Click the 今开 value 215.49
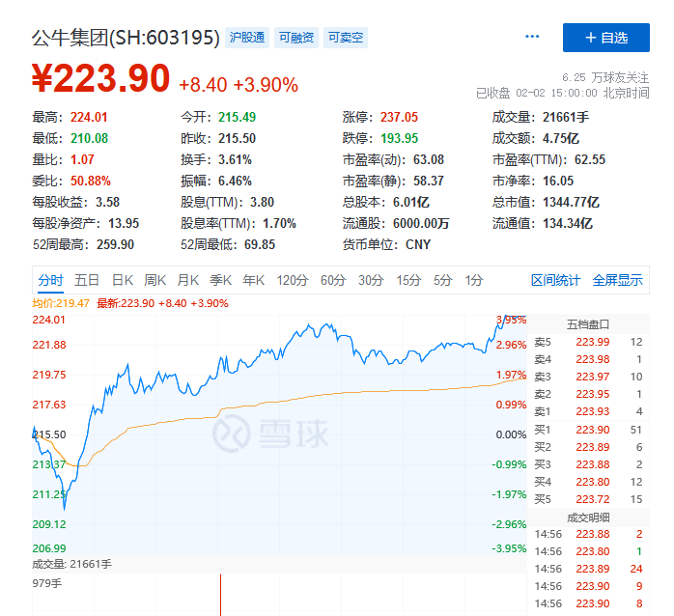Viewport: 674px width, 616px height. (x=237, y=117)
